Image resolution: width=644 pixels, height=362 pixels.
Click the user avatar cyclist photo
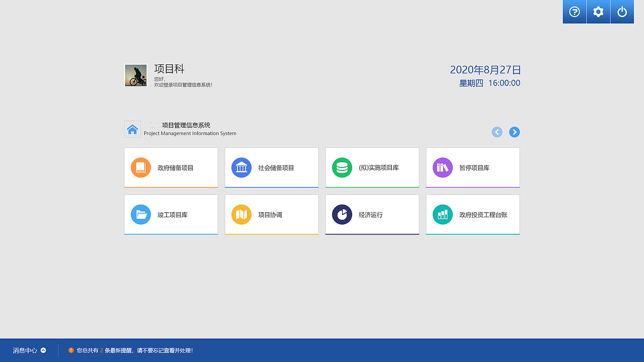coord(136,75)
